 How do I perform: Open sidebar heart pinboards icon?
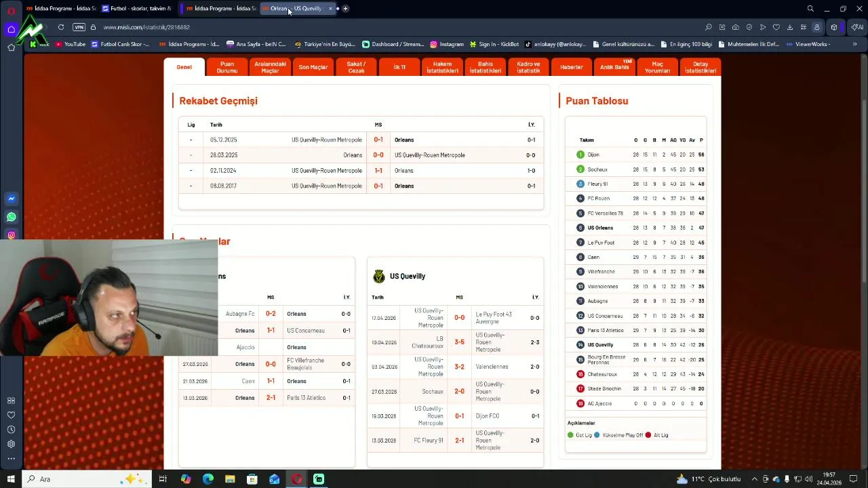pyautogui.click(x=11, y=415)
